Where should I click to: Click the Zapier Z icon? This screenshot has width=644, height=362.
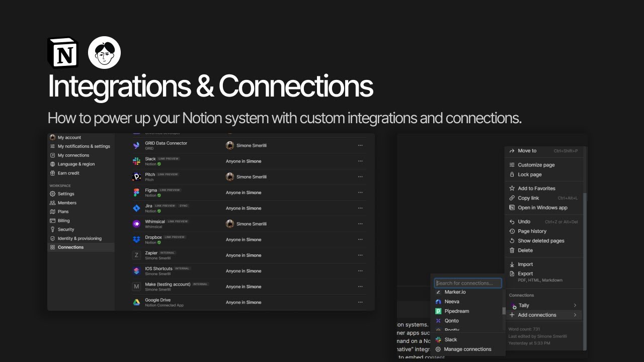click(x=136, y=255)
